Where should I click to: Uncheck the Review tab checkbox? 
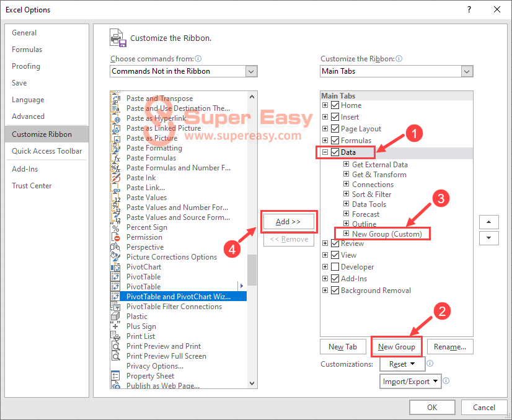(335, 243)
